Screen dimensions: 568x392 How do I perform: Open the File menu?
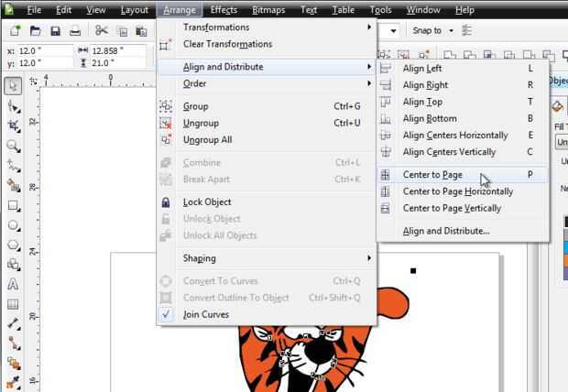coord(34,10)
